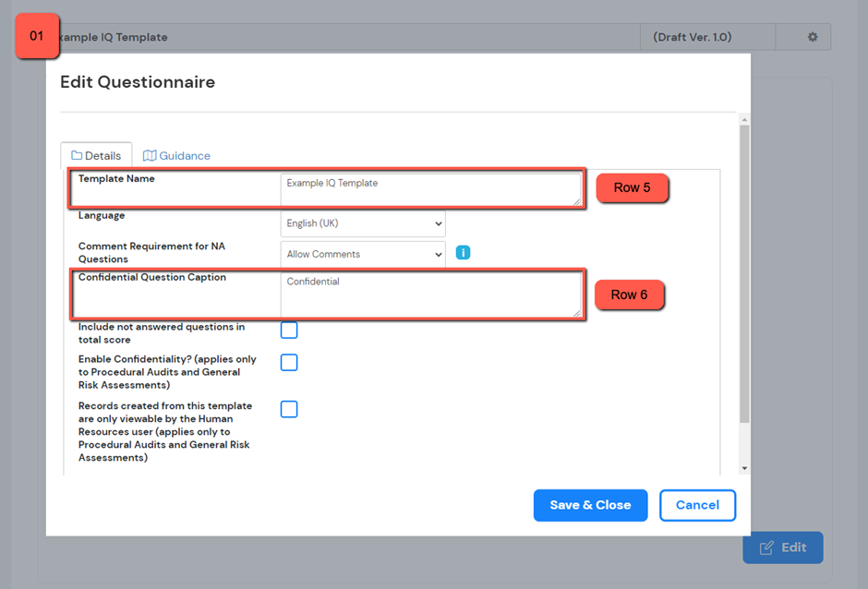Click the scrollbar down arrow in dialog

pyautogui.click(x=744, y=468)
